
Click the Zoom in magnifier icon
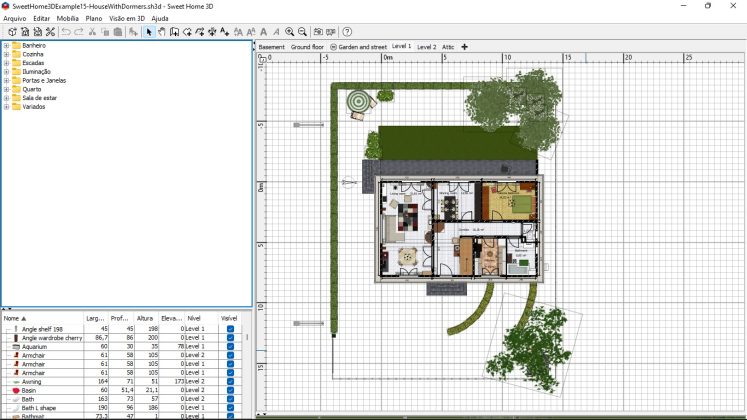[289, 32]
